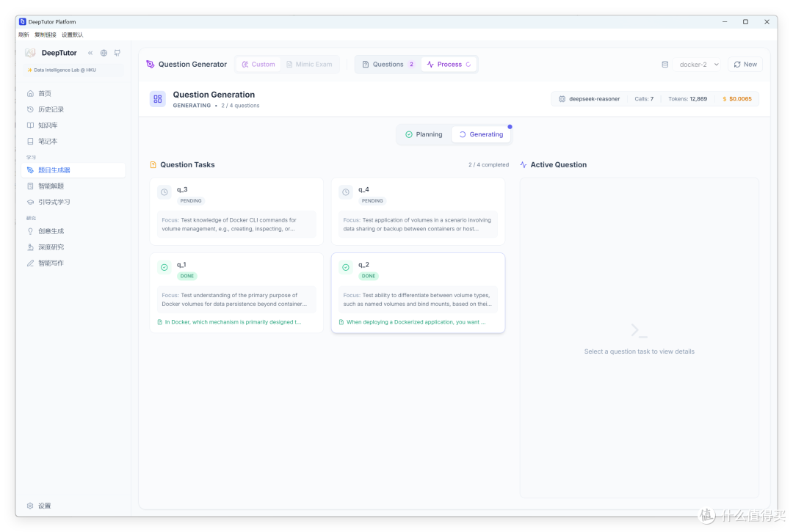This screenshot has height=532, width=793.
Task: Click the 'Tokens: 12,869' counter
Action: pyautogui.click(x=688, y=99)
